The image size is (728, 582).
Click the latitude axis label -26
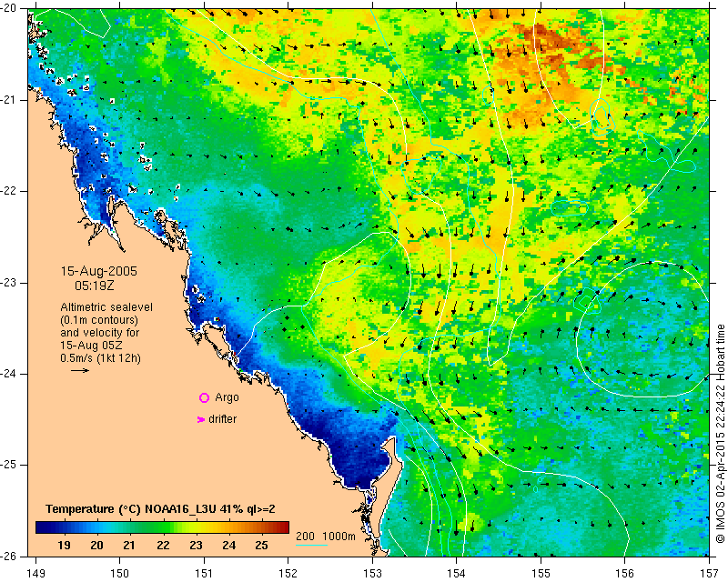click(x=9, y=556)
